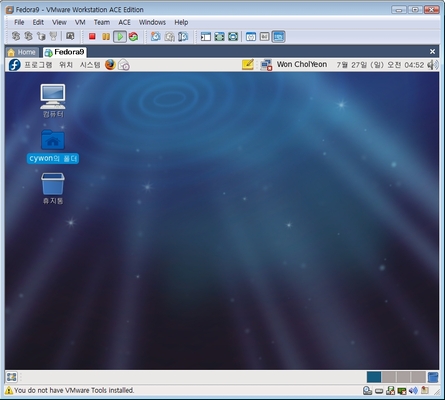Image resolution: width=445 pixels, height=400 pixels.
Task: Suspend the VM with the pause button
Action: click(106, 36)
